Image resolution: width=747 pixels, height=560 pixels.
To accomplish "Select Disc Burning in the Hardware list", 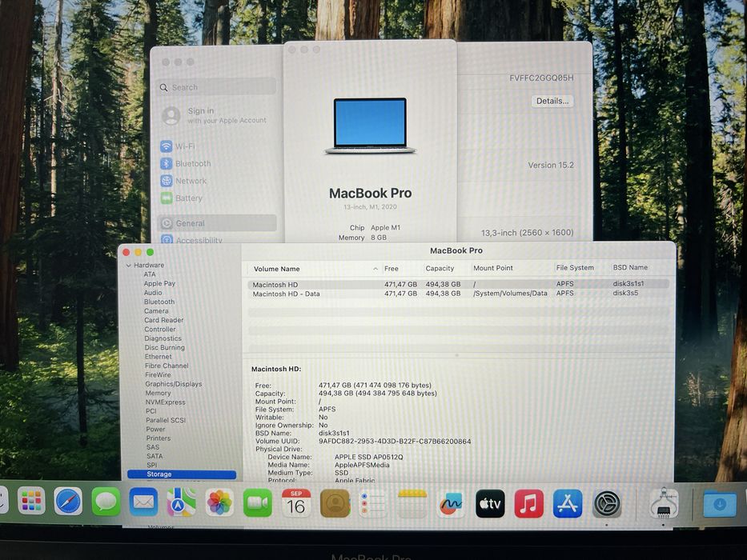I will pyautogui.click(x=165, y=348).
